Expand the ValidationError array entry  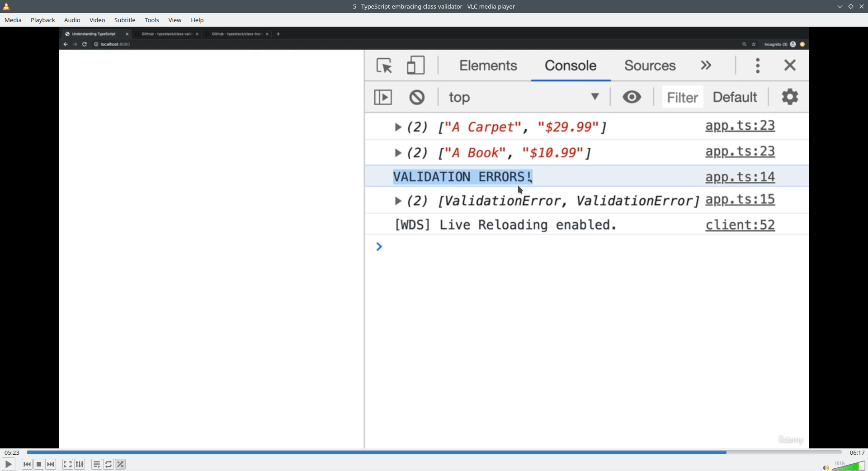click(x=398, y=201)
